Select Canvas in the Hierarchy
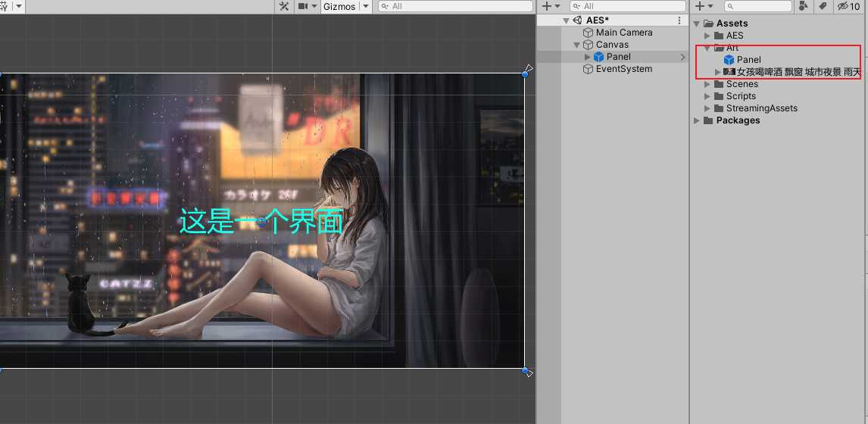The width and height of the screenshot is (868, 424). 612,45
